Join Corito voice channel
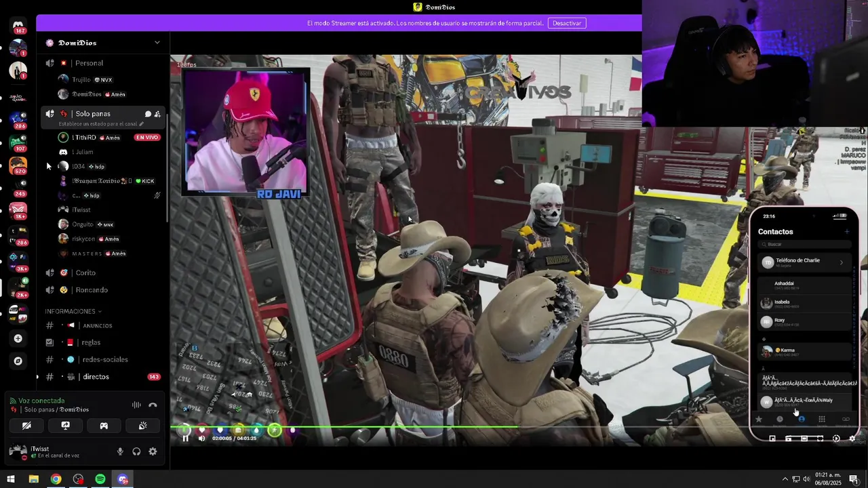This screenshot has height=488, width=868. click(x=102, y=272)
